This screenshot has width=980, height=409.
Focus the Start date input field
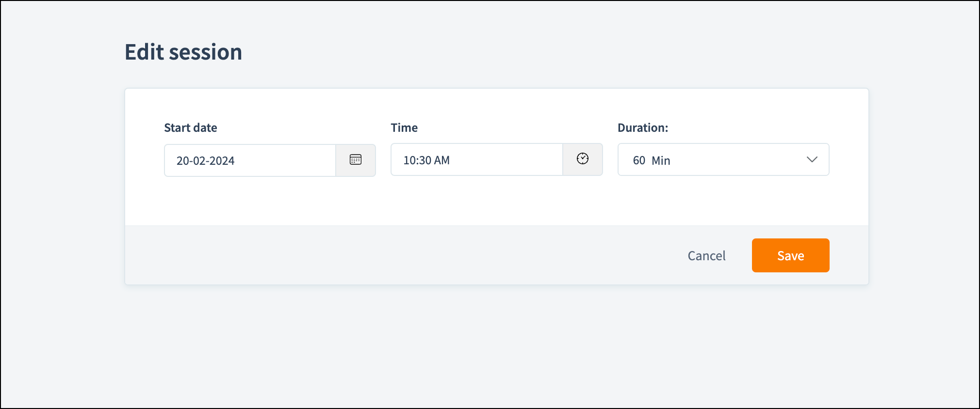(x=250, y=160)
